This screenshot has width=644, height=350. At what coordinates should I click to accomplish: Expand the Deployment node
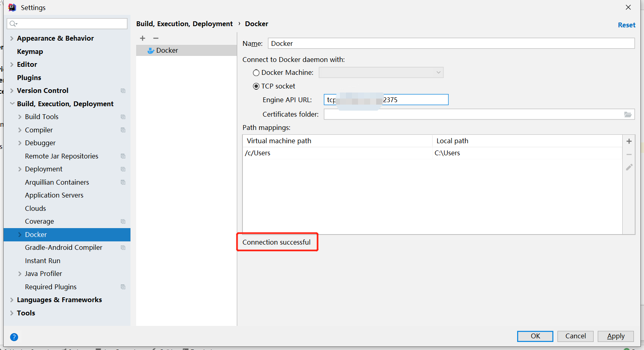[20, 169]
